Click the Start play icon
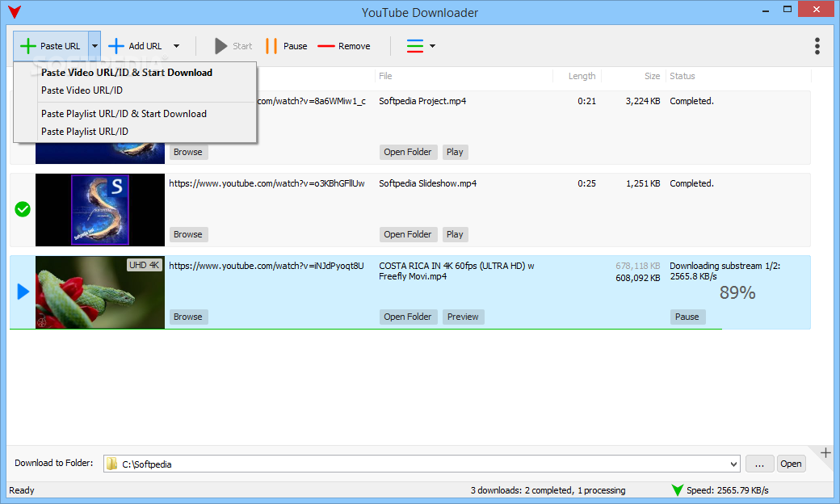840x504 pixels. tap(220, 46)
